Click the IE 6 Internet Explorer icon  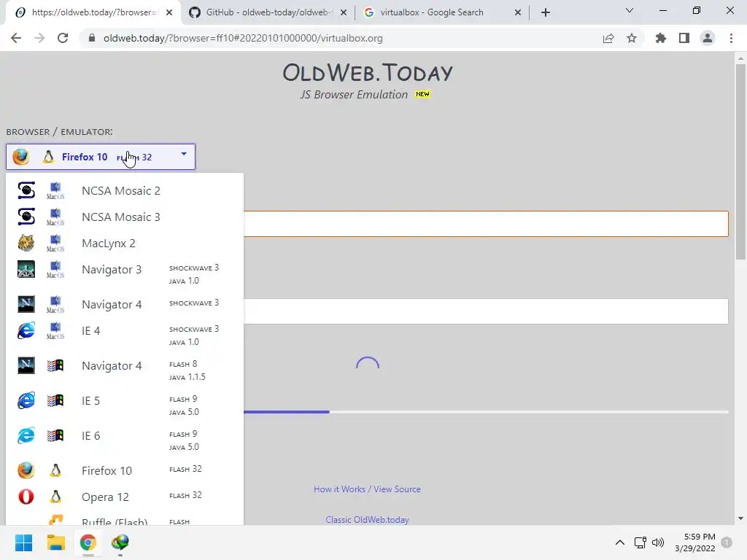point(26,435)
